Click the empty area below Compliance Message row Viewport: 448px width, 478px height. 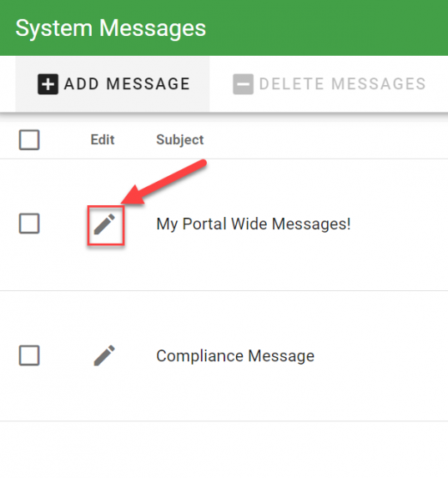(x=224, y=450)
